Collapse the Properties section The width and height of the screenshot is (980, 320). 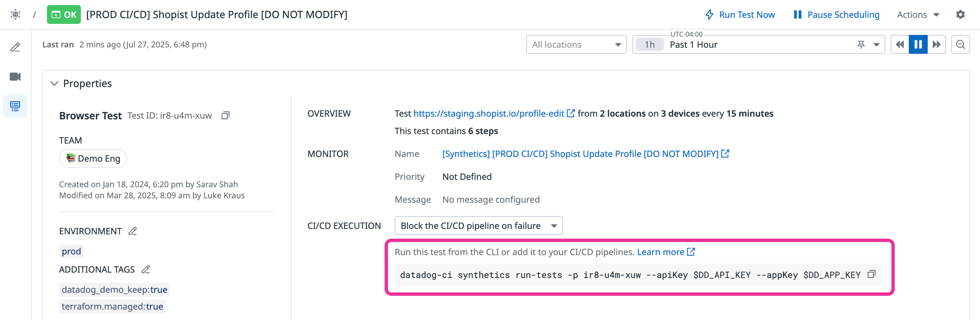(54, 83)
